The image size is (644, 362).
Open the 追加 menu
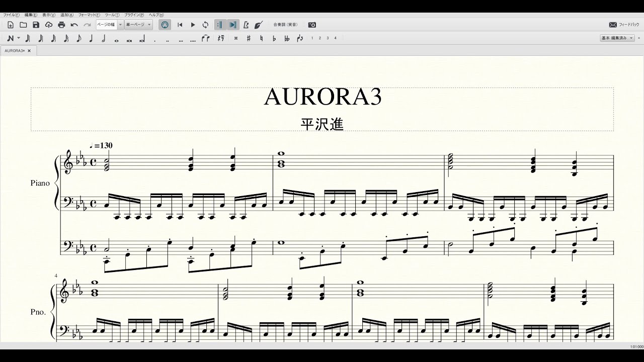point(67,15)
